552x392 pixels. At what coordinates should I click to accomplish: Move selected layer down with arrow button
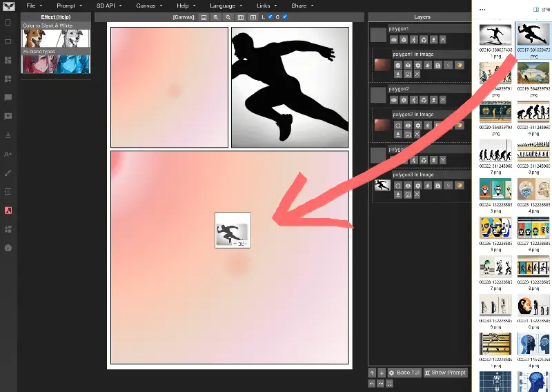(382, 373)
